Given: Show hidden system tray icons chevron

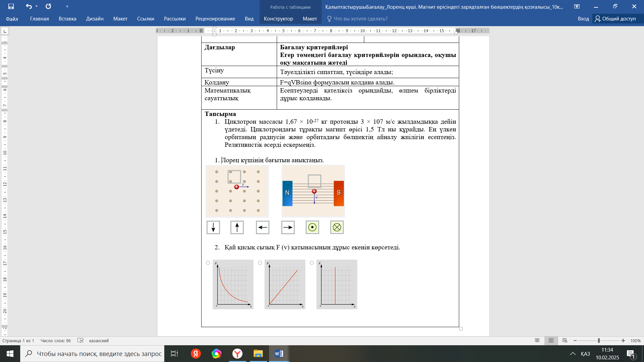Looking at the screenshot, I should click(x=573, y=354).
